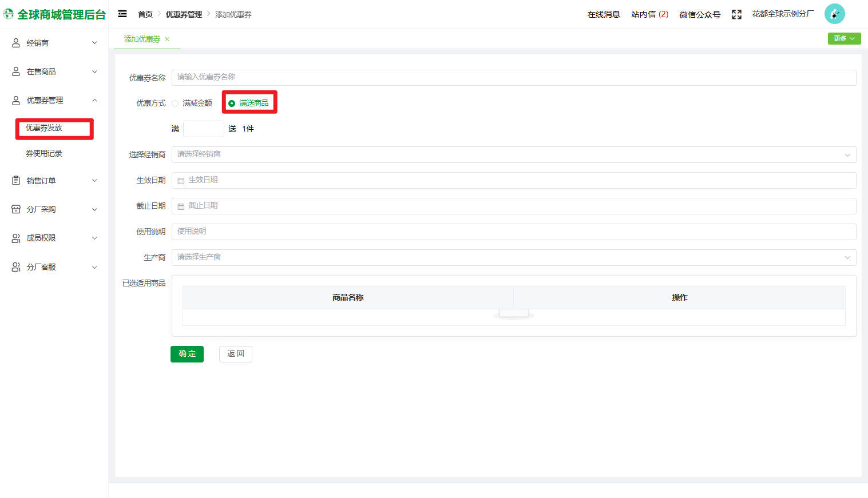Click the green 确定 button
The height and width of the screenshot is (498, 868).
[187, 354]
